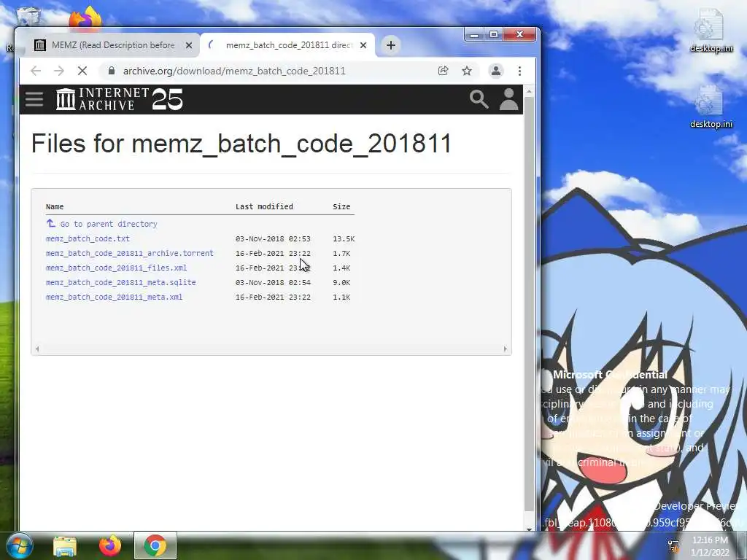Open Firefox from the taskbar
Viewport: 747px width, 560px height.
110,545
